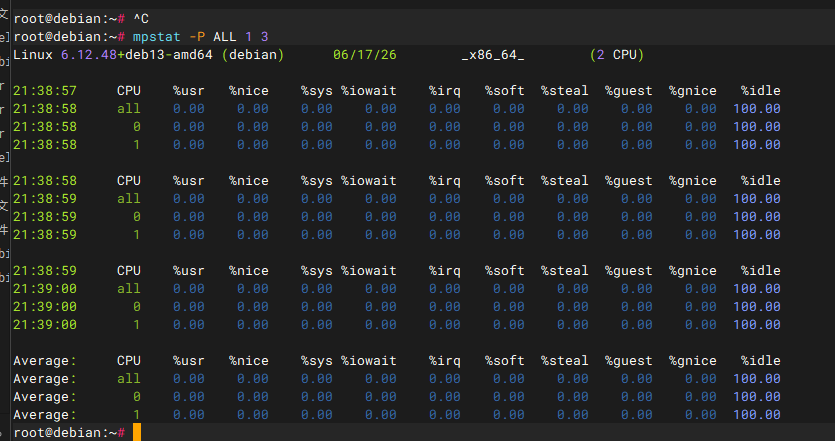Click the 21:38:57 timestamp
This screenshot has height=441, width=835.
[x=45, y=91]
